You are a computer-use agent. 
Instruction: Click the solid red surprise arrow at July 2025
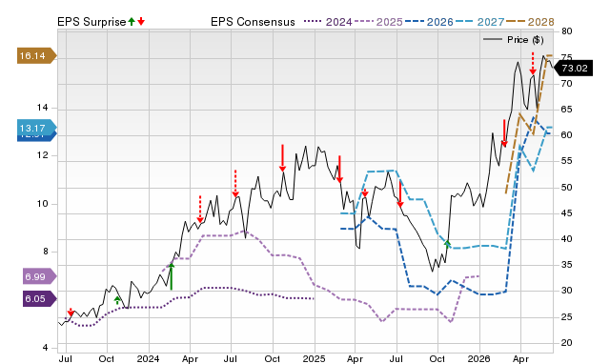(400, 194)
